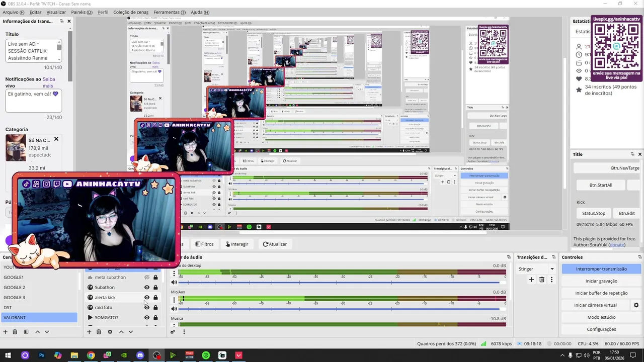Open the Visualizar menu
The image size is (644, 362).
pyautogui.click(x=56, y=12)
